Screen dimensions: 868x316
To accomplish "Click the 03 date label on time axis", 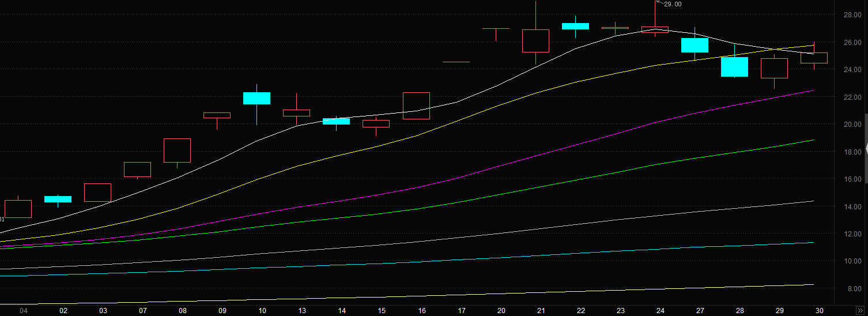I will point(103,311).
